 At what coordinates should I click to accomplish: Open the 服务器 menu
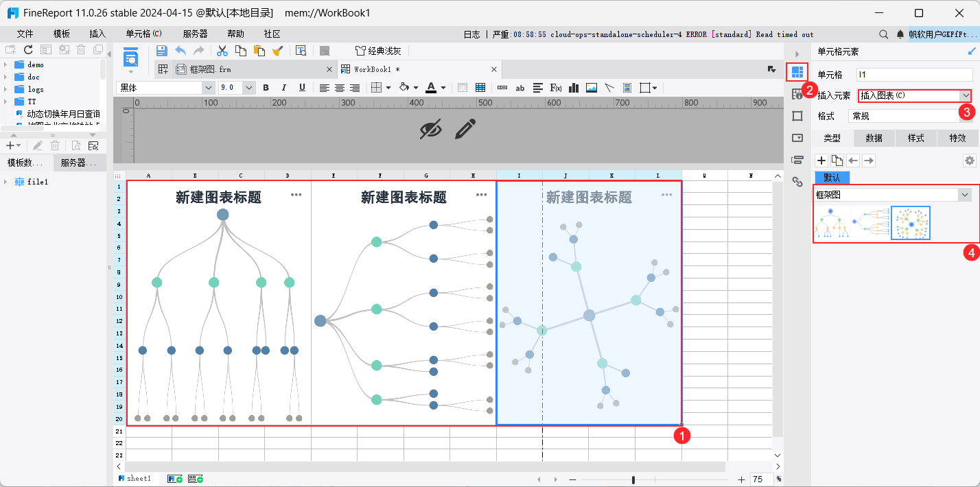(195, 34)
